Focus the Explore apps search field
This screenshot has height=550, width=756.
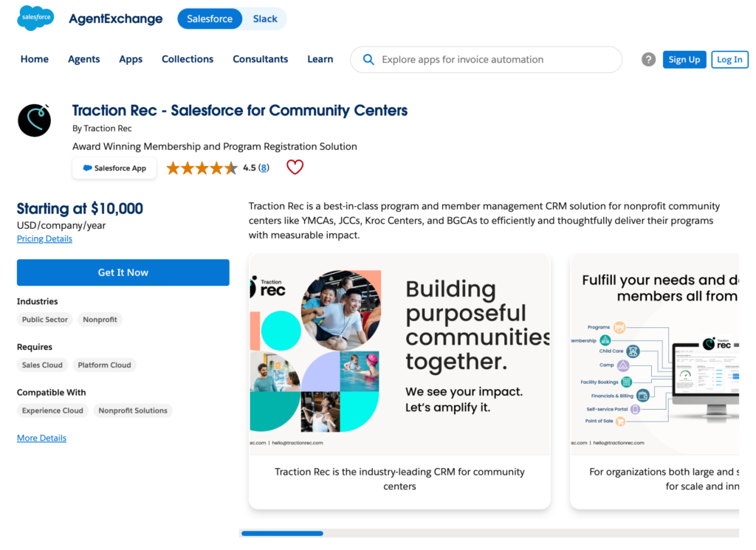pos(486,59)
